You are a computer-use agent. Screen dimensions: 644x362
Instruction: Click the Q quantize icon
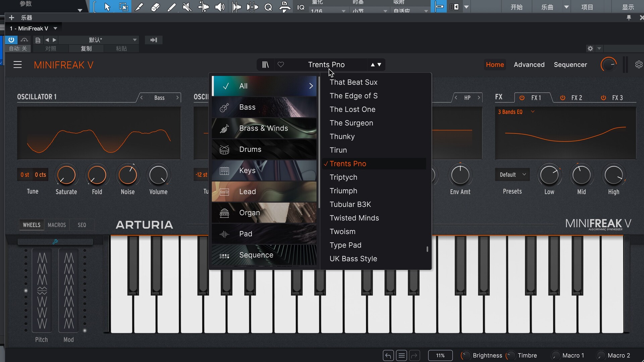(x=268, y=7)
